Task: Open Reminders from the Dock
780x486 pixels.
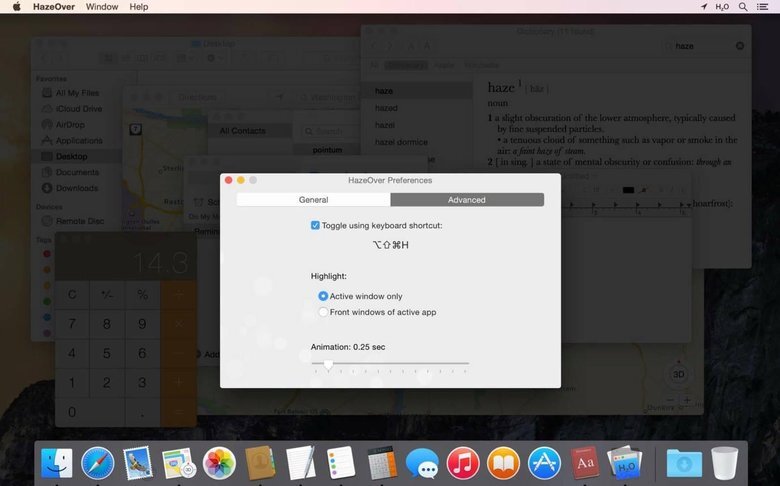Action: (x=341, y=463)
